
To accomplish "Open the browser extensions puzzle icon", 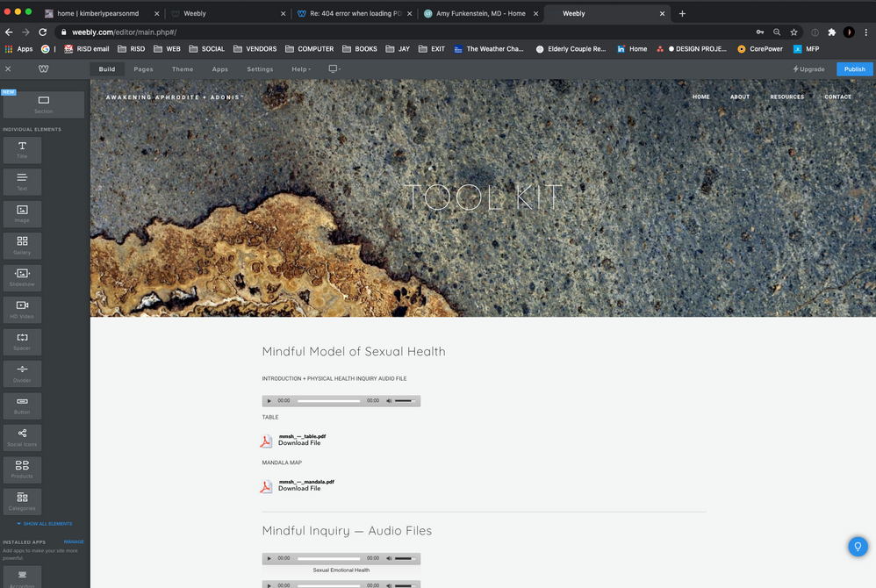I will point(831,32).
